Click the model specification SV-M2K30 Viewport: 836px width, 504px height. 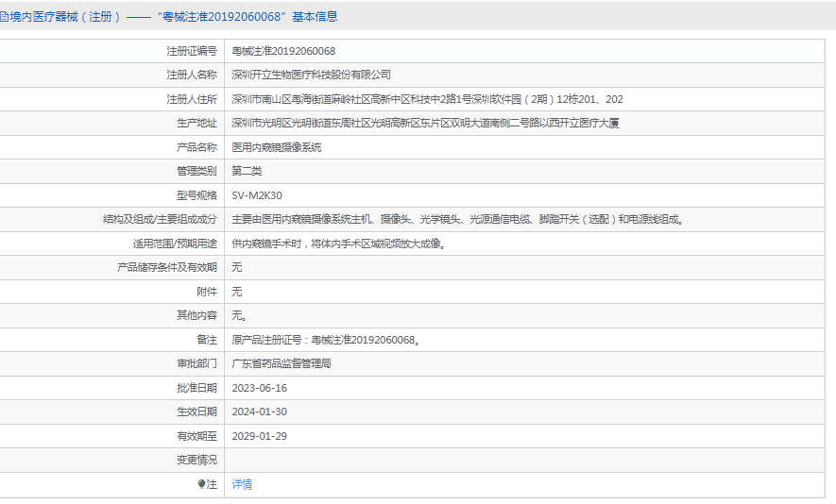[256, 195]
